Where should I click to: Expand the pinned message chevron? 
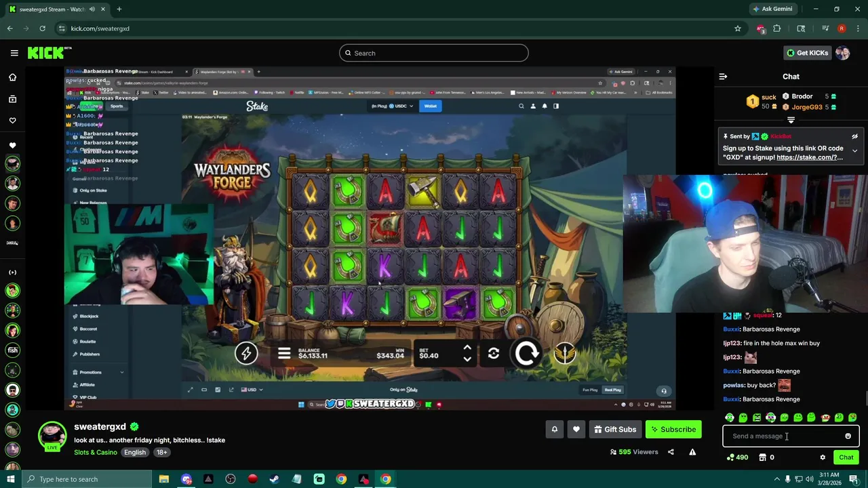click(x=854, y=150)
